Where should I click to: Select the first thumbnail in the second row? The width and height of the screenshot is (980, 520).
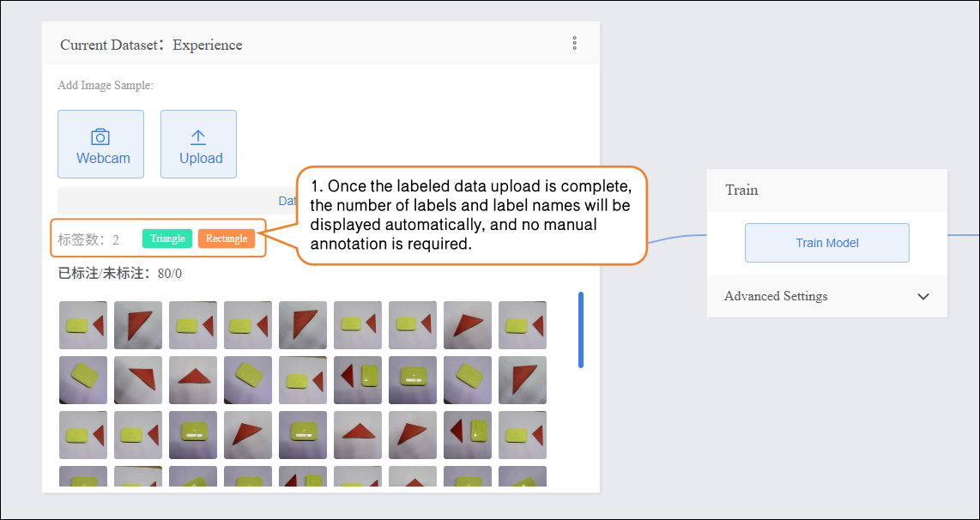[x=83, y=380]
